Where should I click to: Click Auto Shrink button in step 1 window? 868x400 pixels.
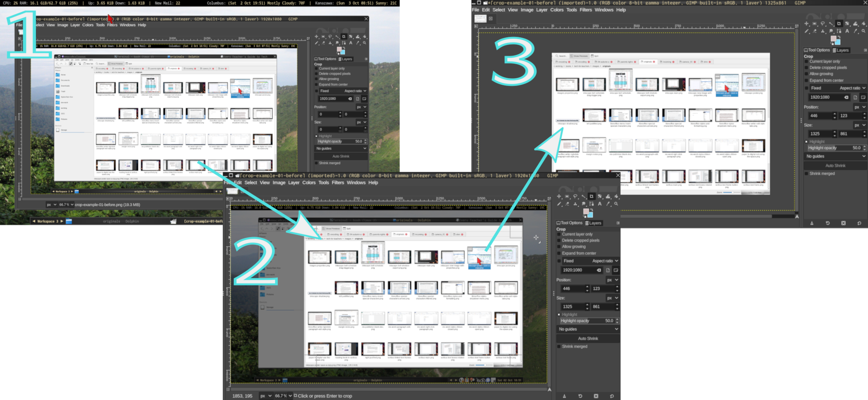pyautogui.click(x=341, y=156)
